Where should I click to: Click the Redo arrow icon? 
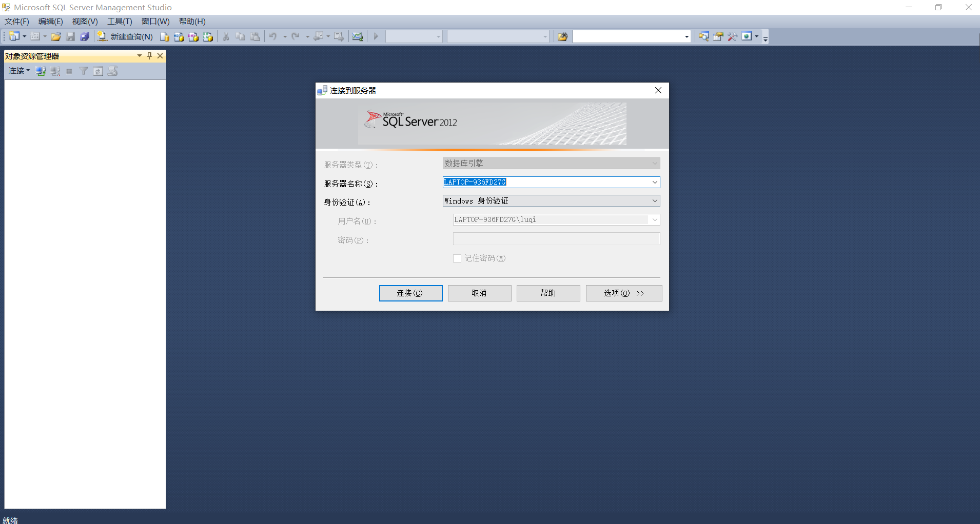coord(296,36)
